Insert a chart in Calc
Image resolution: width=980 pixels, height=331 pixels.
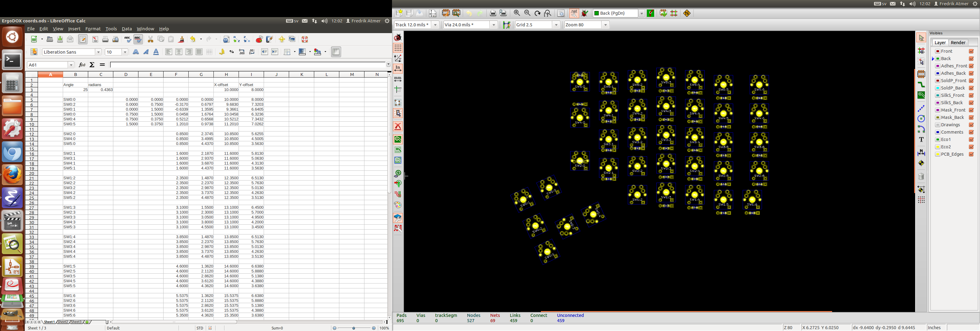[x=259, y=39]
